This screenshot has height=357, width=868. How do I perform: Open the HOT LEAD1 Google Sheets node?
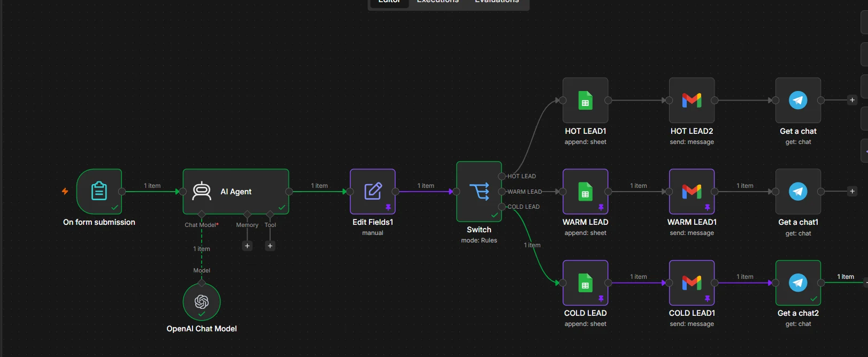(x=585, y=101)
